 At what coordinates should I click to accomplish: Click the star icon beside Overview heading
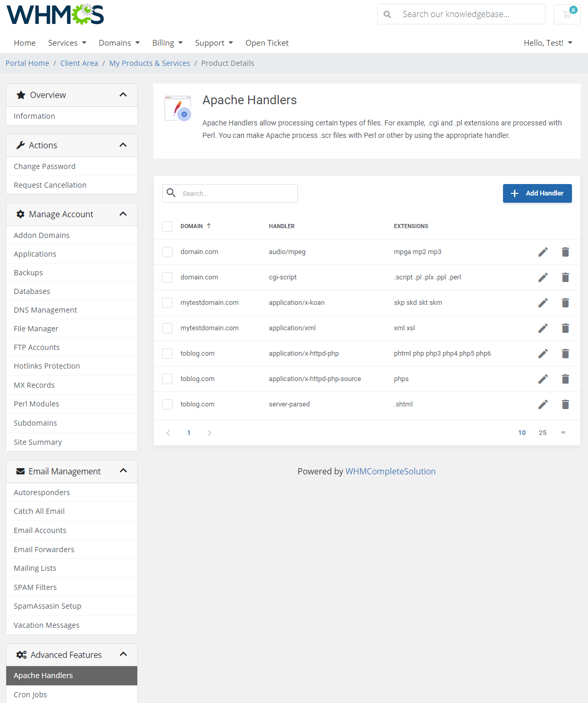tap(21, 95)
